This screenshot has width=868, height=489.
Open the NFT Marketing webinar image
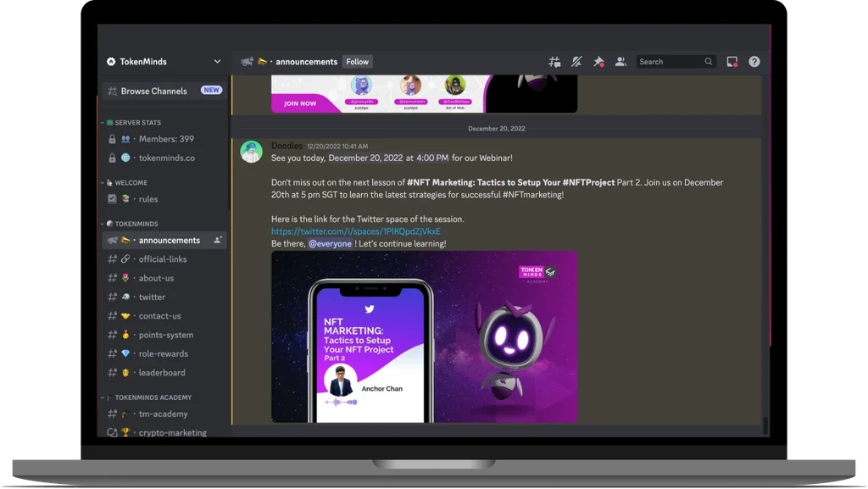point(424,337)
